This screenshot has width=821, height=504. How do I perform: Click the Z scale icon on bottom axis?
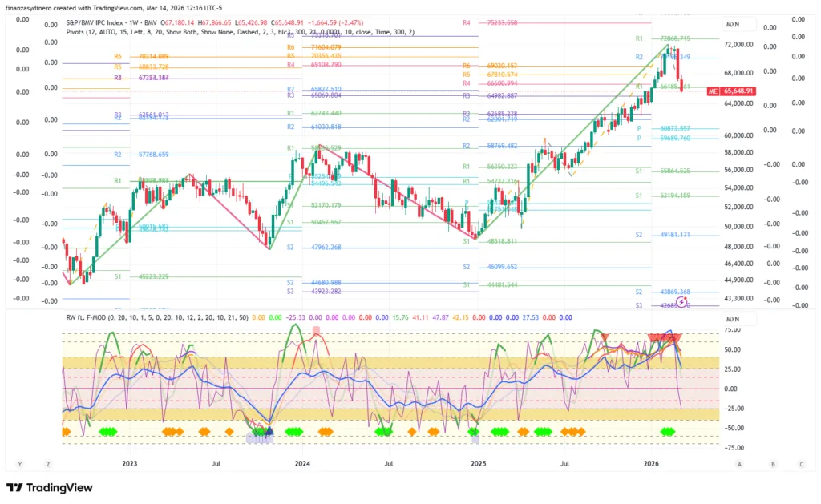(48, 463)
